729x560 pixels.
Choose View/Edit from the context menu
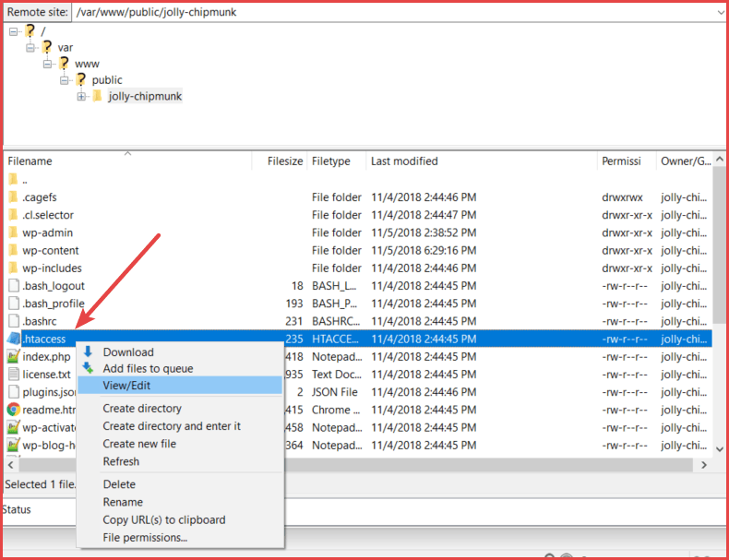[180, 386]
